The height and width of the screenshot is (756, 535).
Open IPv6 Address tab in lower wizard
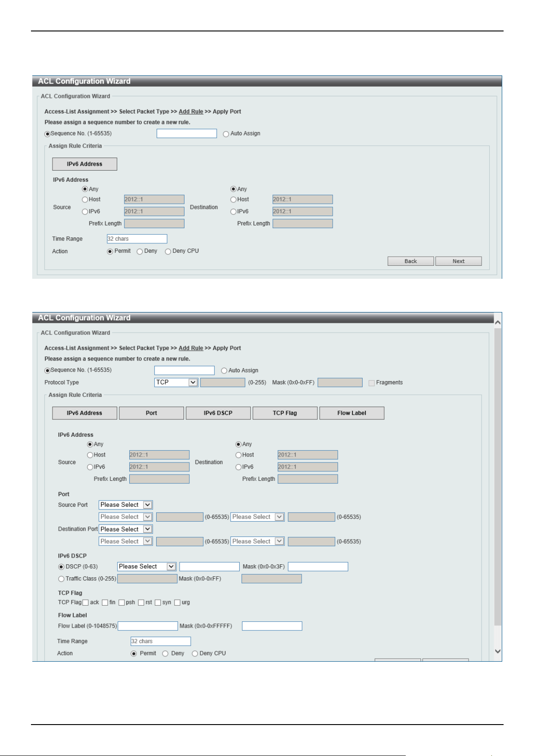click(x=84, y=413)
